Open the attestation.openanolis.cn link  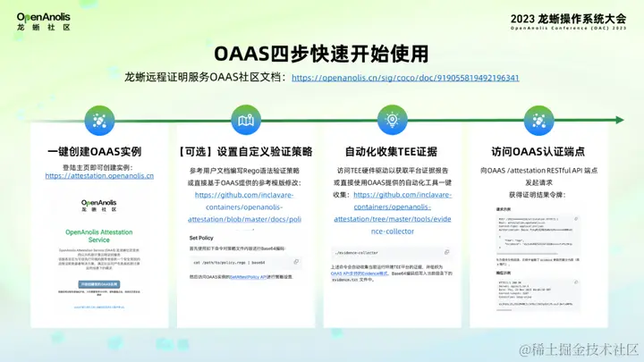99,176
